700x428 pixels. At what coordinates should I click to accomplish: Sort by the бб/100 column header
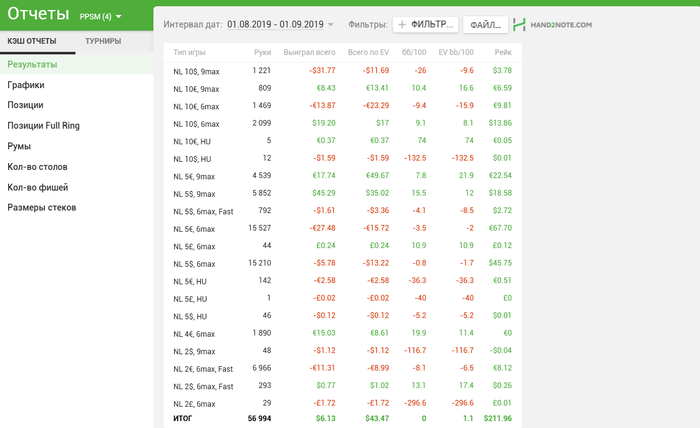(414, 52)
